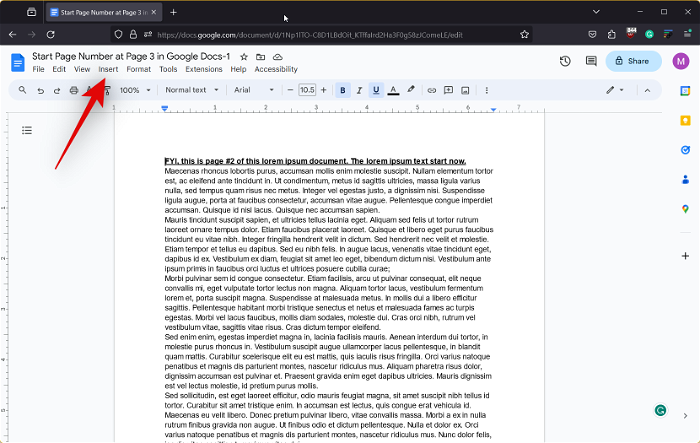Image resolution: width=700 pixels, height=443 pixels.
Task: Open version history clock icon
Action: click(565, 61)
